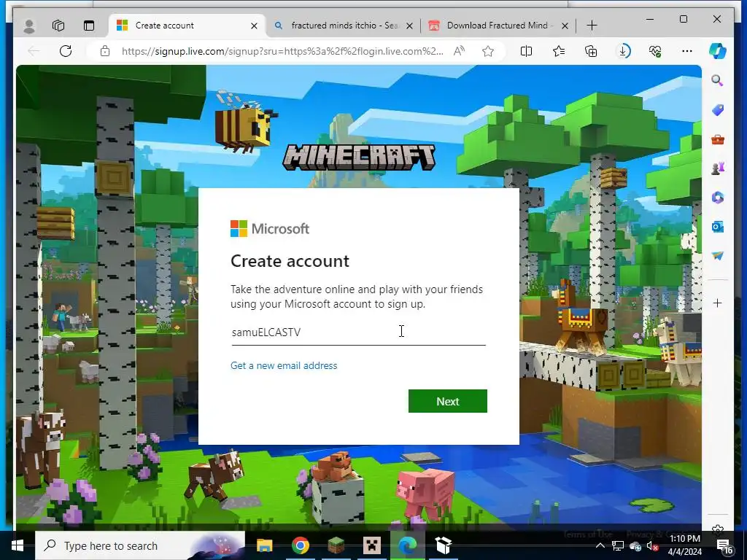Open the sidebar Games chess icon

pos(718,168)
